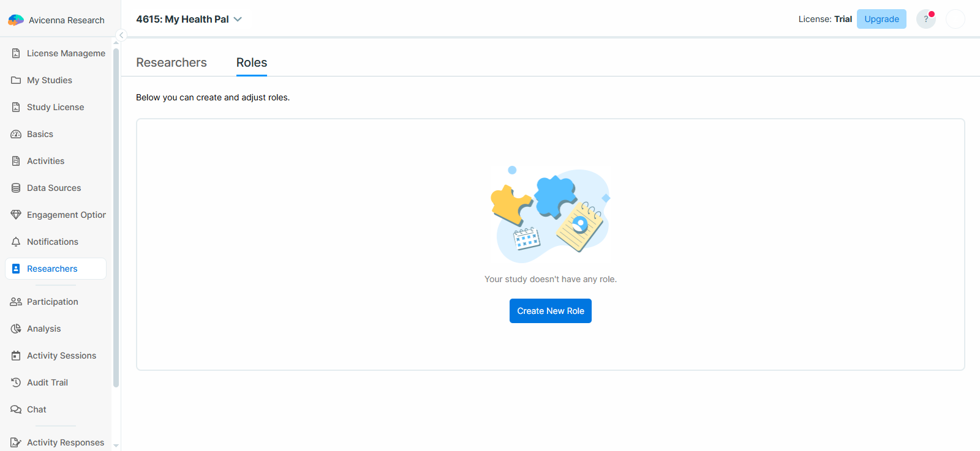Click the Notifications bell icon
Viewport: 980px width, 451px height.
pos(16,242)
